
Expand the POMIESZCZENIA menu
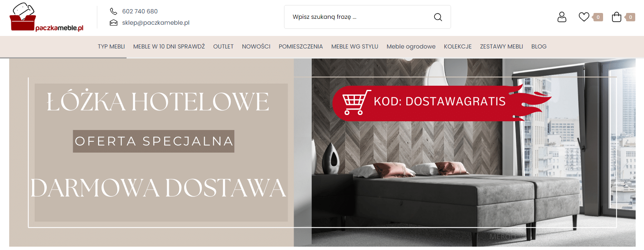(x=301, y=46)
